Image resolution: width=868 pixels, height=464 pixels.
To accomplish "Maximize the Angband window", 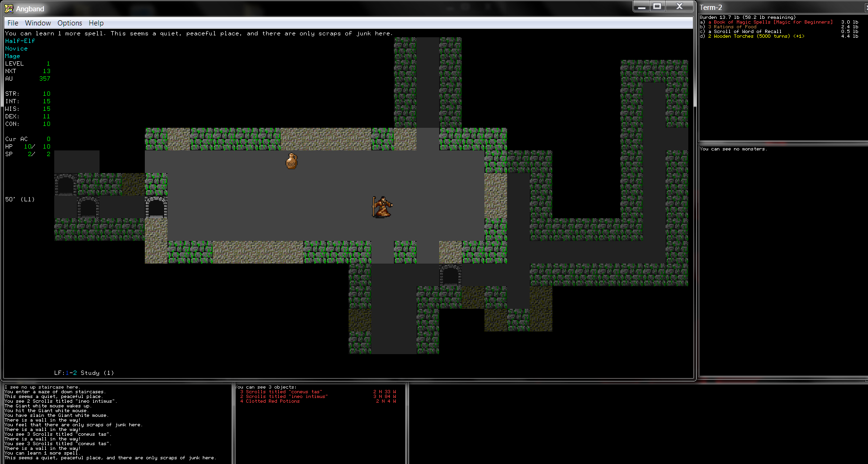I will (657, 6).
